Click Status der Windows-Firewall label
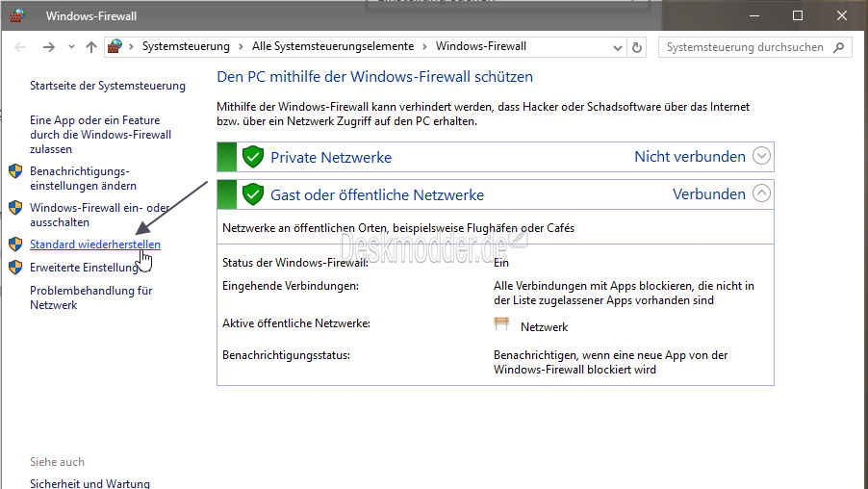Screen dimensions: 868x489 (295, 263)
